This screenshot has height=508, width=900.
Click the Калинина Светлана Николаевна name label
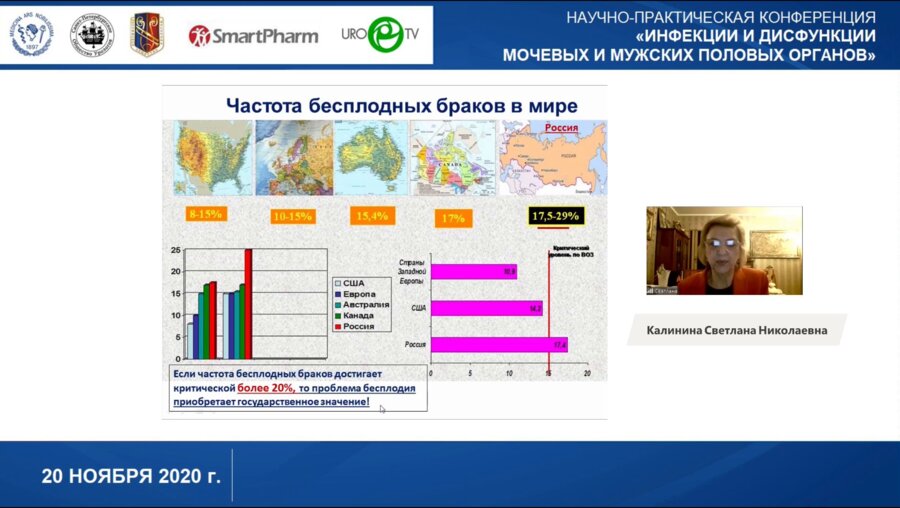(736, 329)
